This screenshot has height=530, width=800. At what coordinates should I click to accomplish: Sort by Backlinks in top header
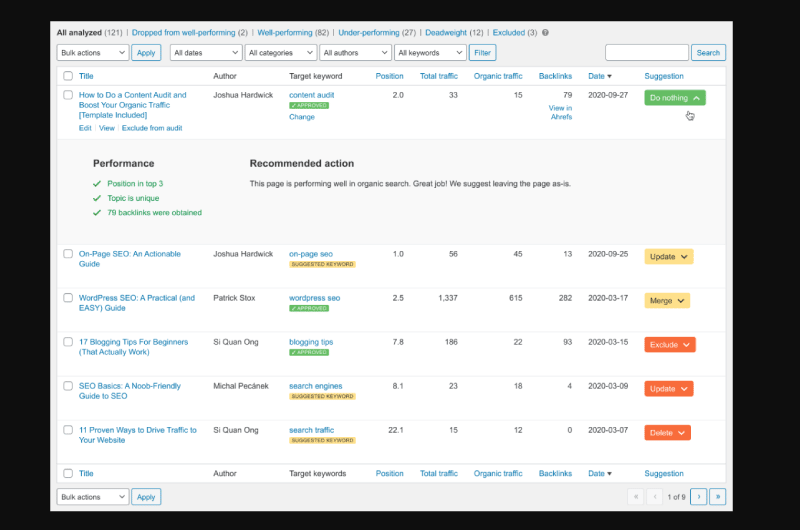tap(555, 76)
